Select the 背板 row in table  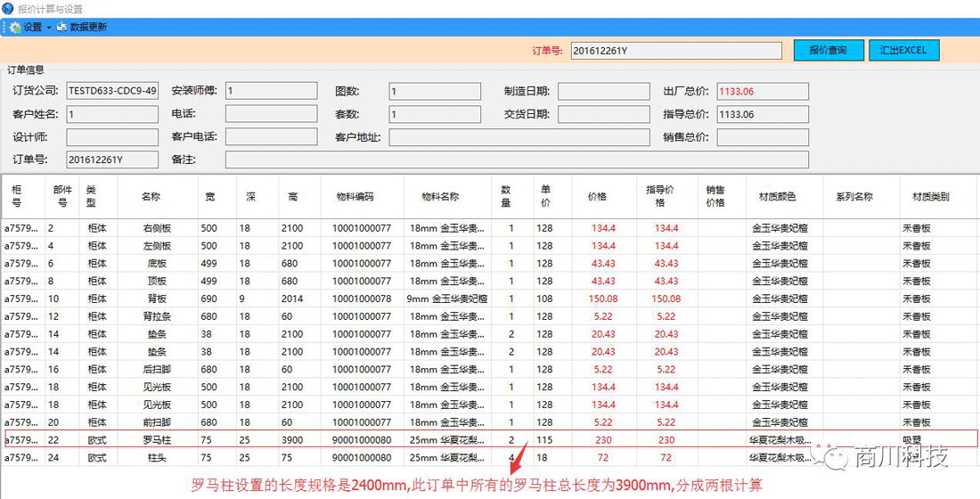158,299
